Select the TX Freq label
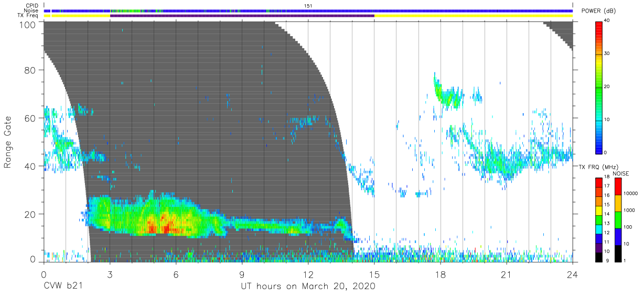The width and height of the screenshot is (644, 297). (29, 16)
